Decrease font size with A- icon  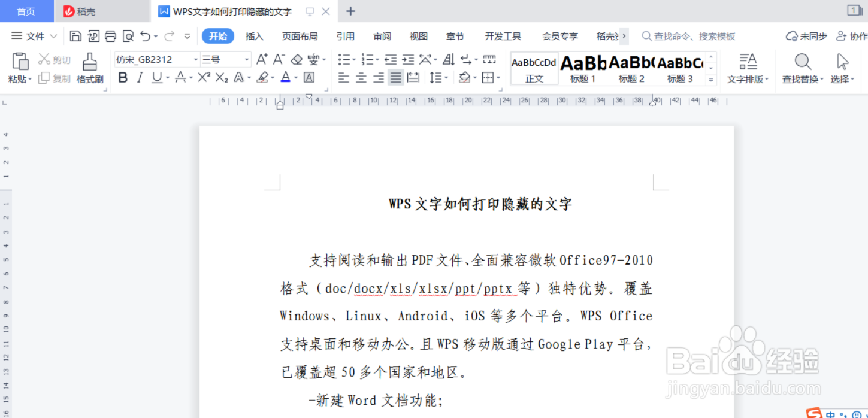click(279, 59)
